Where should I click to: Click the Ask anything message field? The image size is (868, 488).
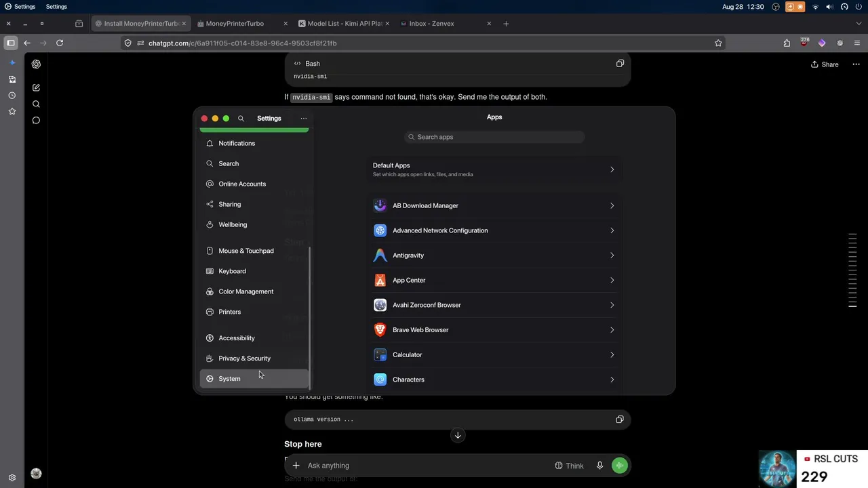[427, 466]
